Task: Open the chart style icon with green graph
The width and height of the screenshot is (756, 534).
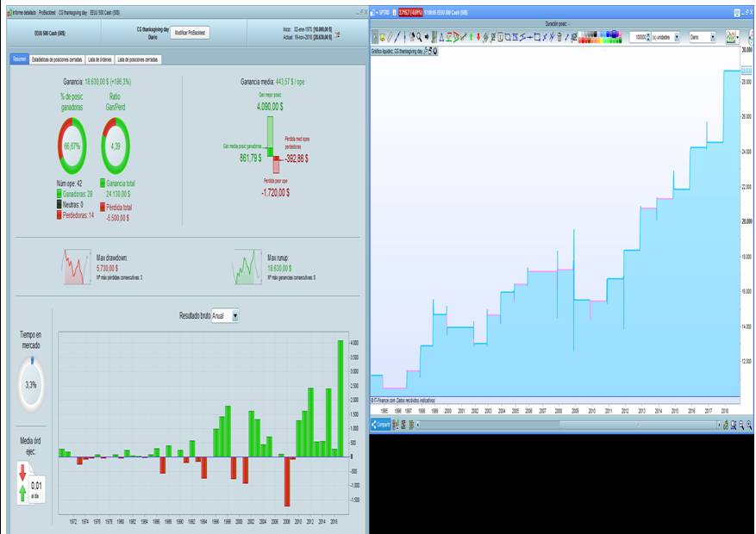Action: (731, 37)
